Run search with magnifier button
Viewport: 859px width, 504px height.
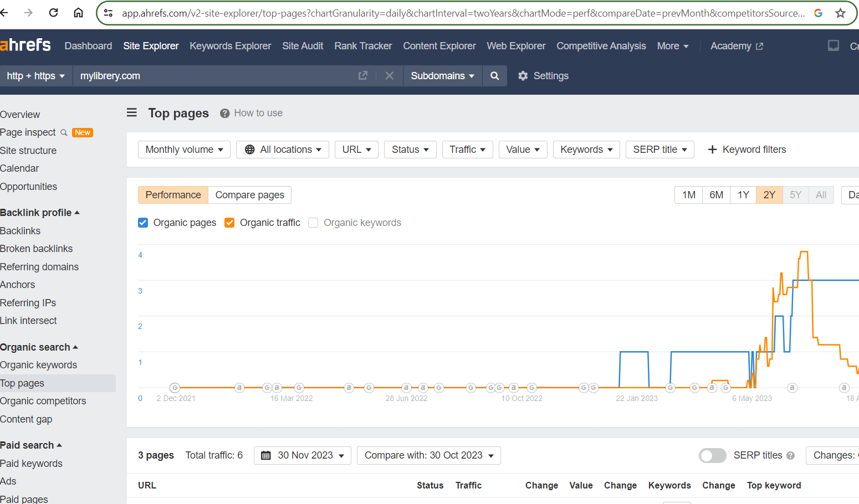[x=495, y=76]
